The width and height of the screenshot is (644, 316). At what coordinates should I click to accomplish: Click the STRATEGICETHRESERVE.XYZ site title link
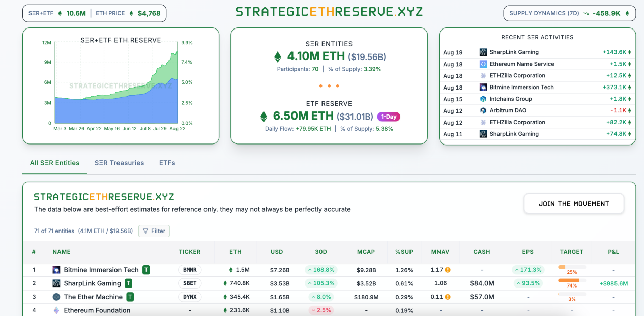click(x=328, y=11)
